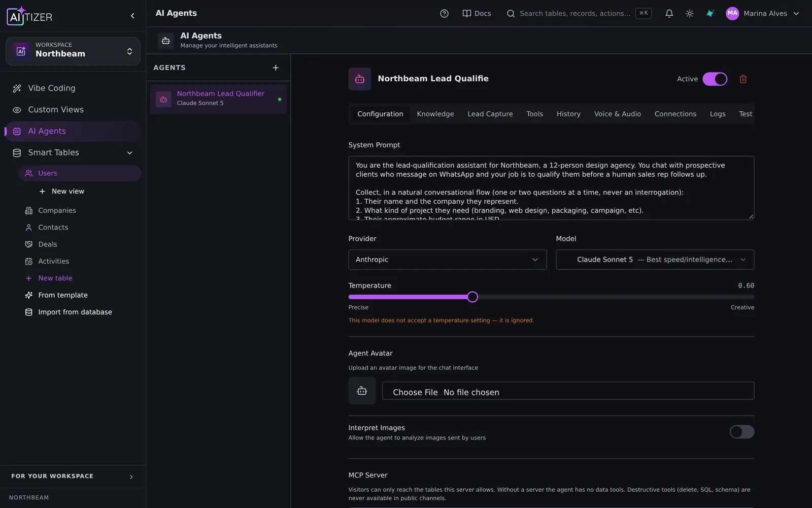Click the Activities calendar icon
The height and width of the screenshot is (508, 812).
(29, 261)
